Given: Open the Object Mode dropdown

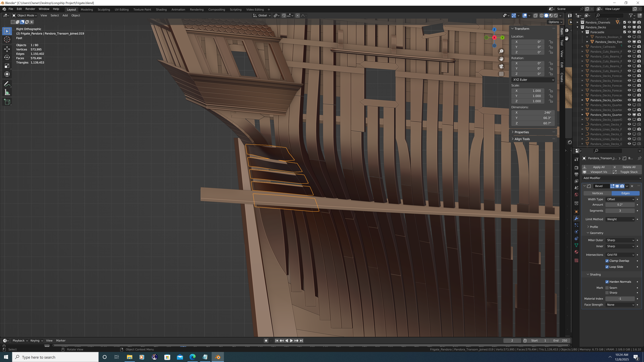Looking at the screenshot, I should click(24, 15).
